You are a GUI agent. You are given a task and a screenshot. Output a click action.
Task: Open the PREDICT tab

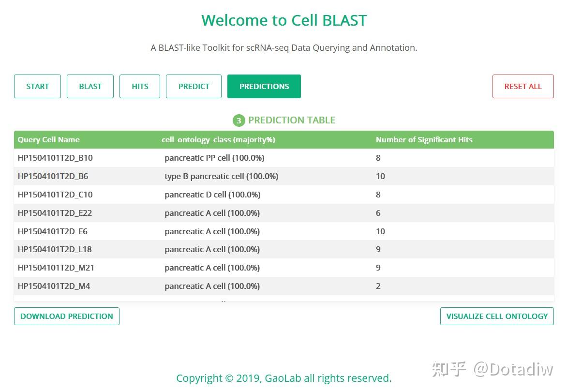[194, 86]
